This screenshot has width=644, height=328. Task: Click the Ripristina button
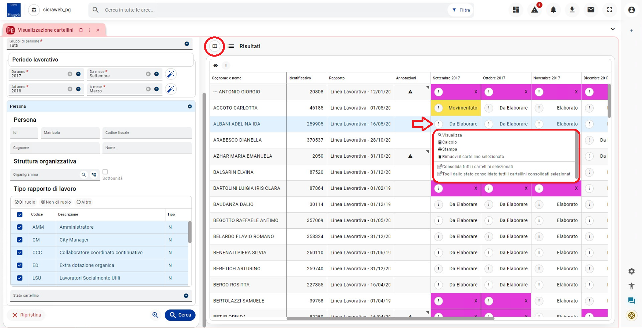[26, 315]
